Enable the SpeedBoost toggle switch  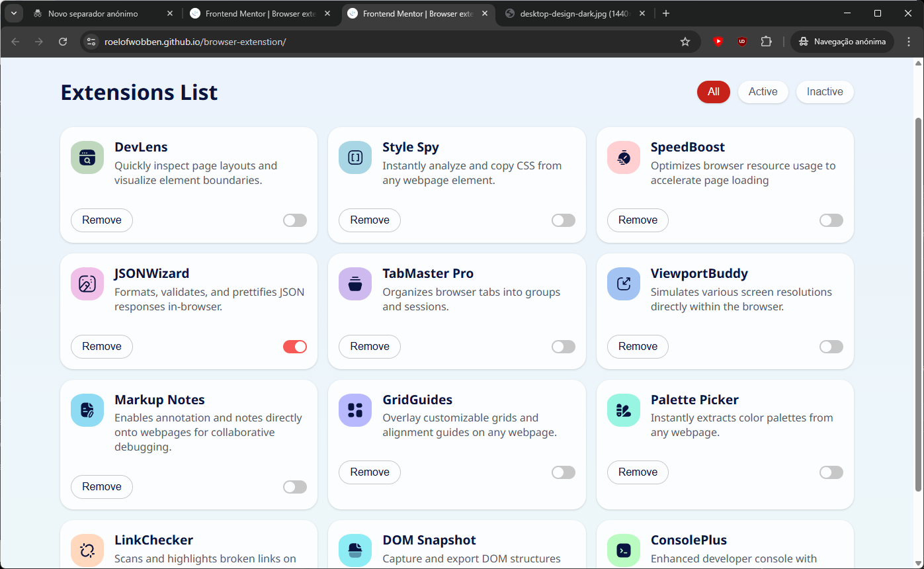[x=831, y=220]
